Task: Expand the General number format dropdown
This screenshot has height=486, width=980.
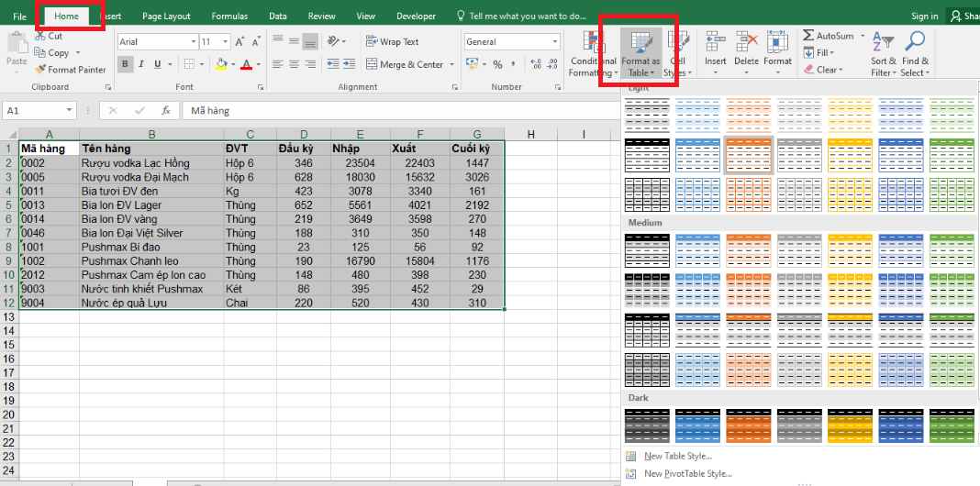Action: click(554, 42)
